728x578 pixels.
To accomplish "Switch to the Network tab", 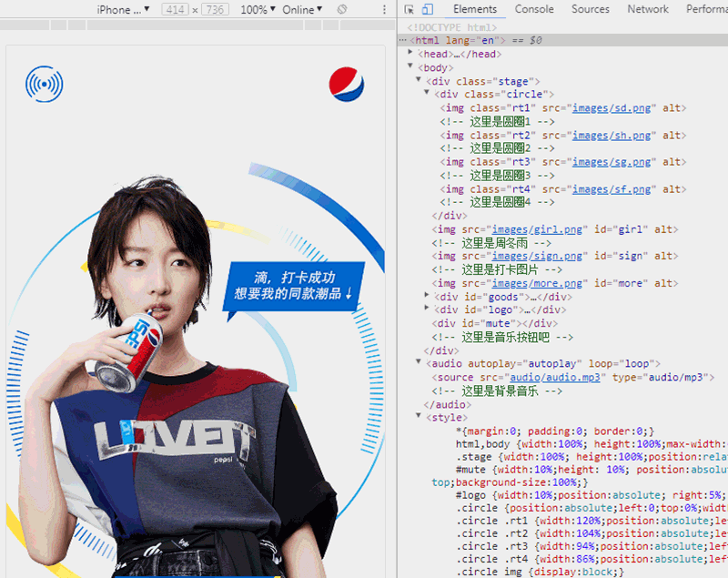I will (x=648, y=9).
